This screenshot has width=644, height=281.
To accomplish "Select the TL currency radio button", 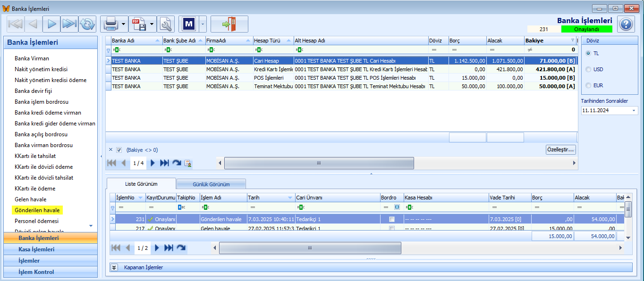I will pyautogui.click(x=588, y=53).
